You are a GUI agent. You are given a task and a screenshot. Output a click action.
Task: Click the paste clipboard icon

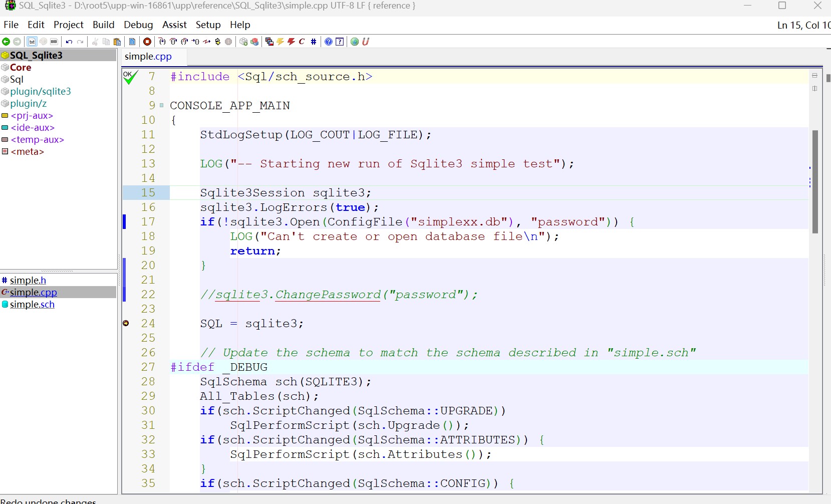point(118,42)
